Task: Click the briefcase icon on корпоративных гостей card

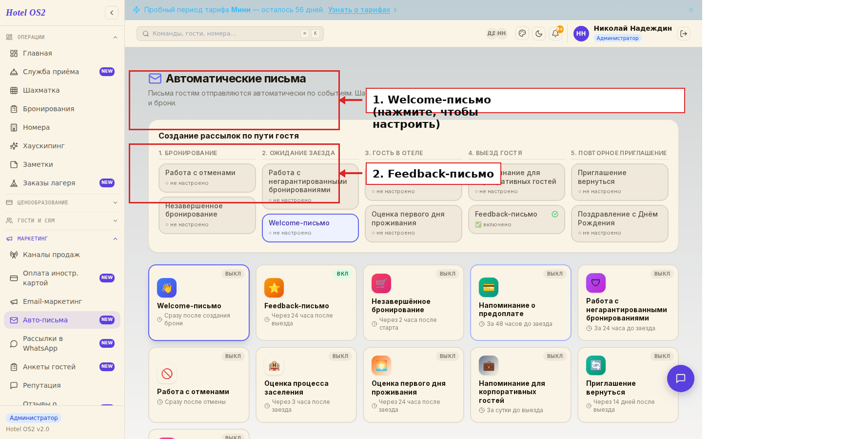Action: 489,365
